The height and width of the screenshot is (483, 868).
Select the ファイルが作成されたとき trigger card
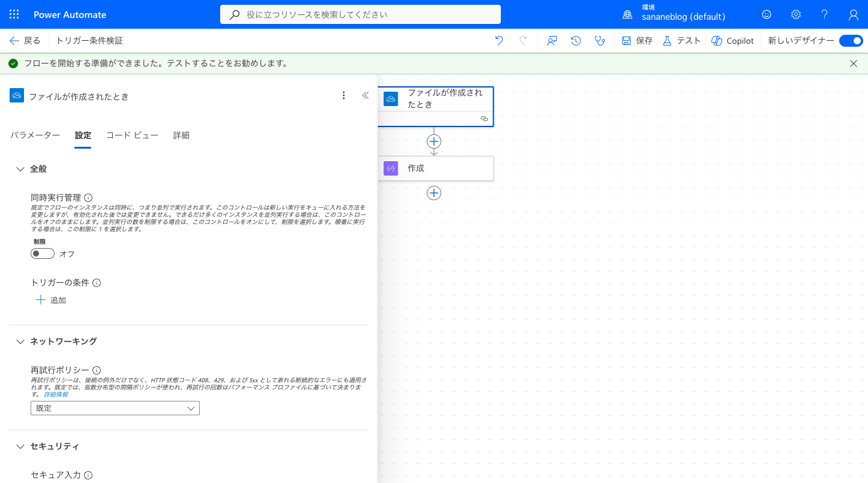click(x=435, y=106)
